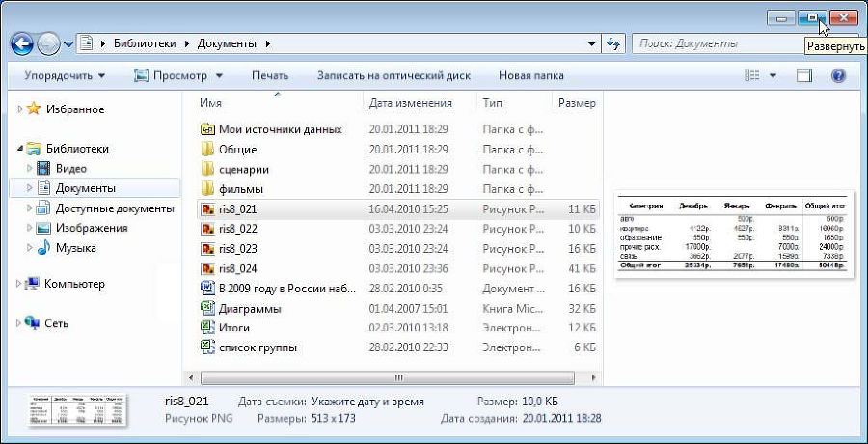Image resolution: width=868 pixels, height=444 pixels.
Task: Select the список группы spreadsheet icon
Action: coord(207,347)
